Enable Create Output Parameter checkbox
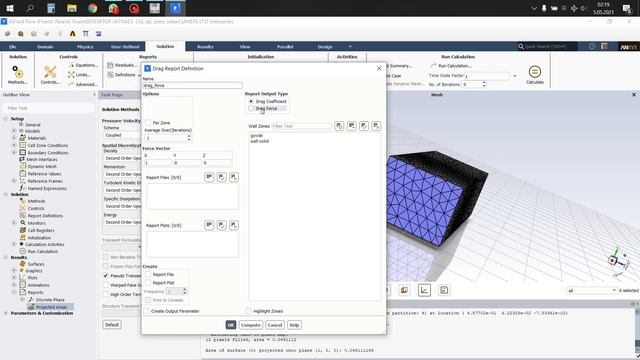 [147, 311]
